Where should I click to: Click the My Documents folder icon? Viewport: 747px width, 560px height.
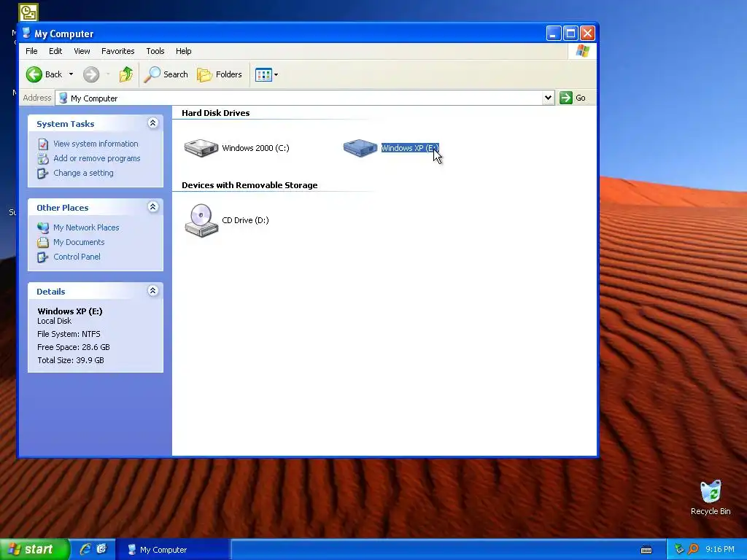click(x=43, y=242)
